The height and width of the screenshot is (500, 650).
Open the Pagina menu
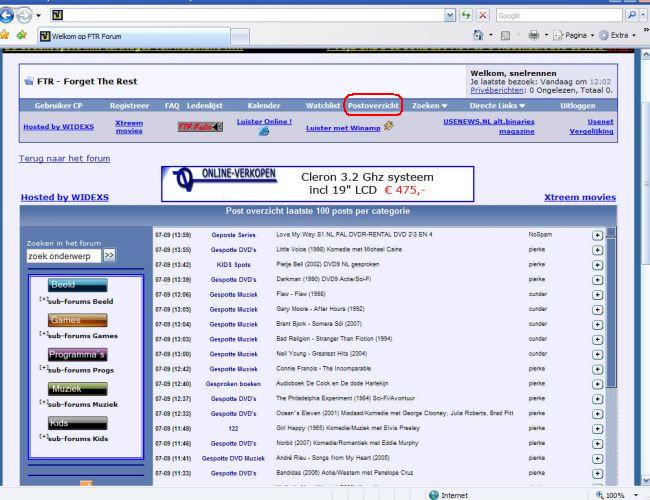574,36
